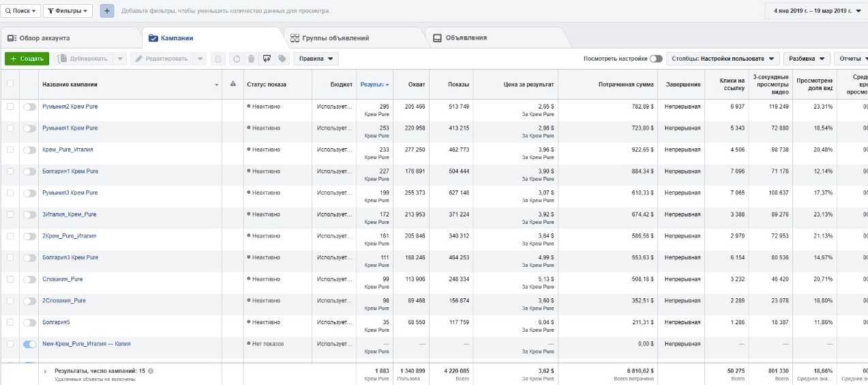Click the green Создать button

[27, 59]
